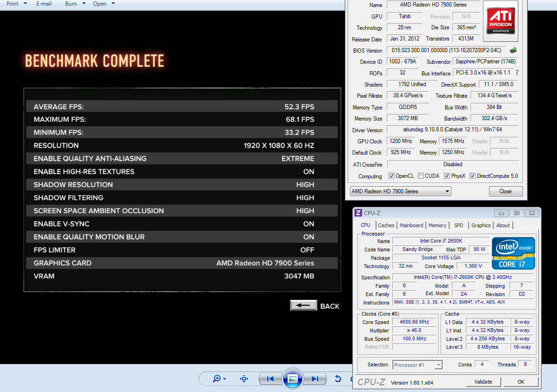Click E-mail in Photo Viewer toolbar
Viewport: 557px width, 392px height.
click(x=44, y=4)
